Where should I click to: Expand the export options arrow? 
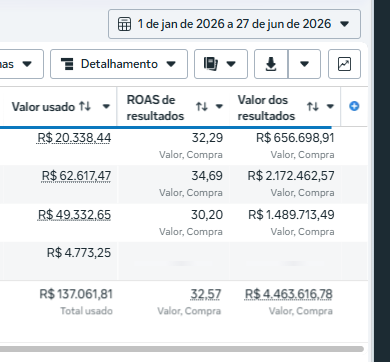pos(304,64)
